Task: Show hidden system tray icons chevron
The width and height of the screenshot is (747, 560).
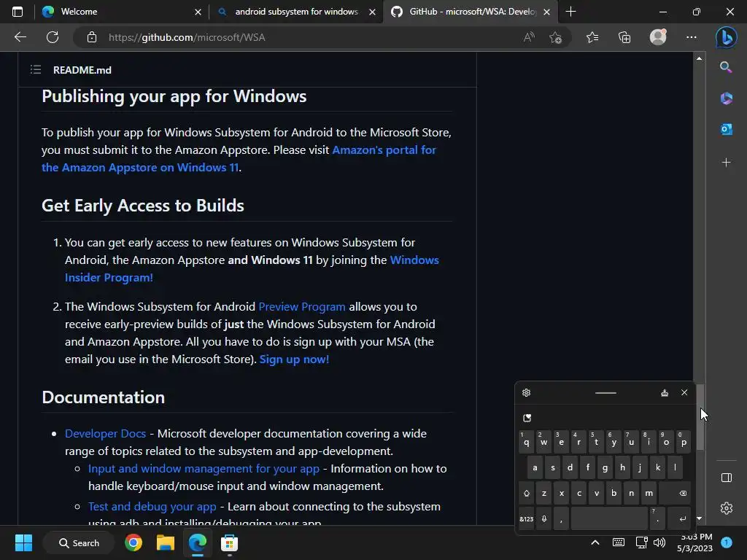Action: [x=595, y=542]
